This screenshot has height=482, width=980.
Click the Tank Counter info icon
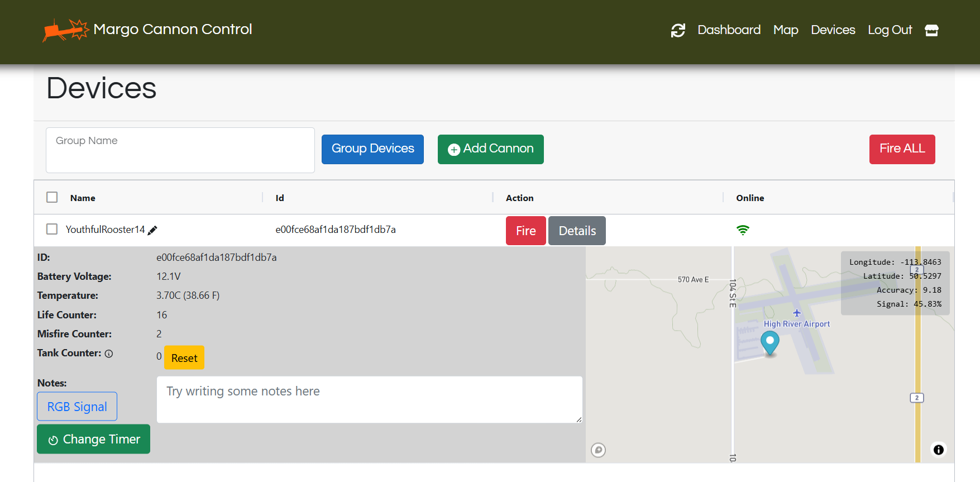[x=109, y=354]
